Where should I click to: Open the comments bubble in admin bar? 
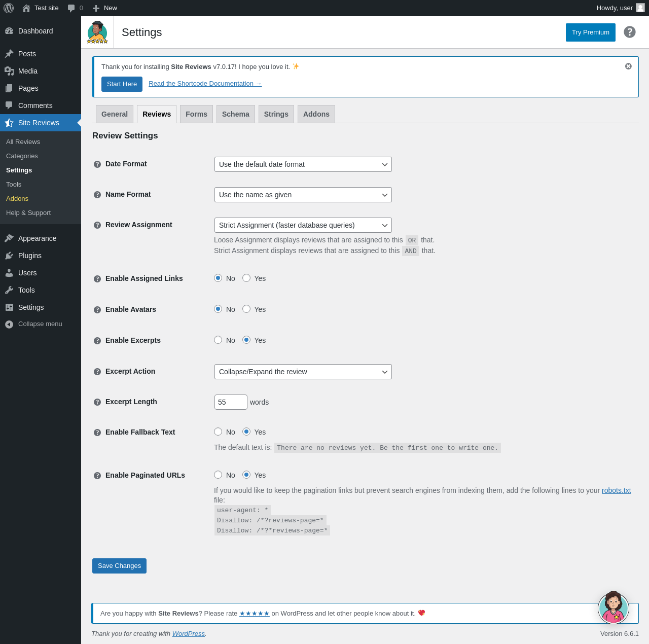point(71,8)
